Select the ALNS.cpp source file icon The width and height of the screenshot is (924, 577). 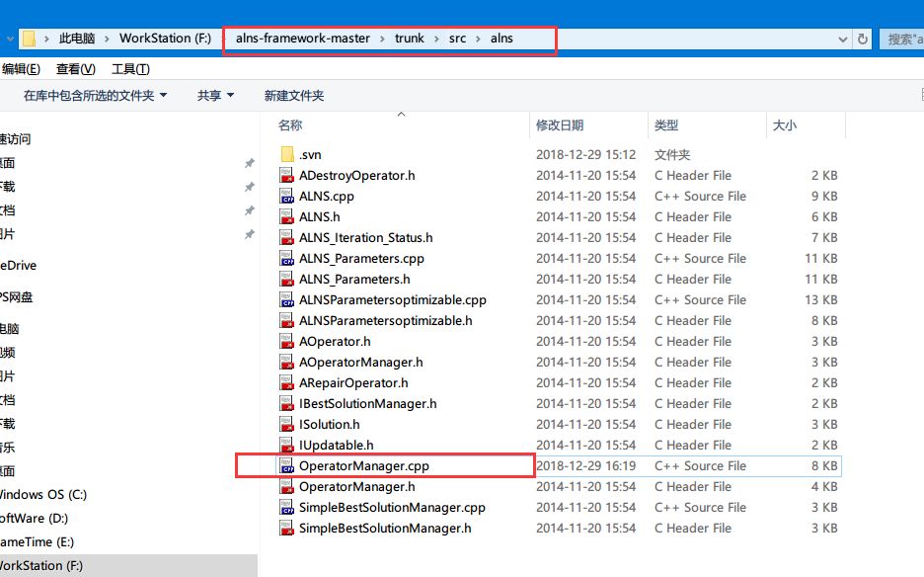(288, 196)
